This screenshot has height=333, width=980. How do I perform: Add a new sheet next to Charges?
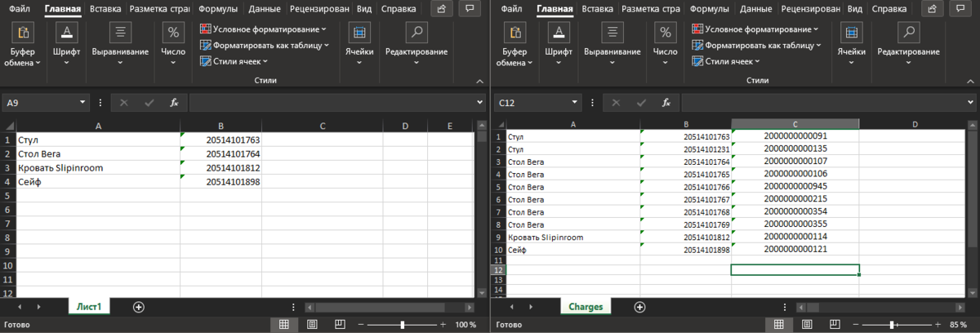click(639, 307)
